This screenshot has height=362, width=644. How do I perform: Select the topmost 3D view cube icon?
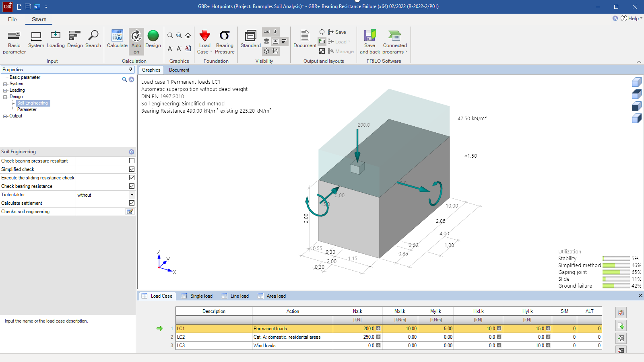tap(636, 82)
